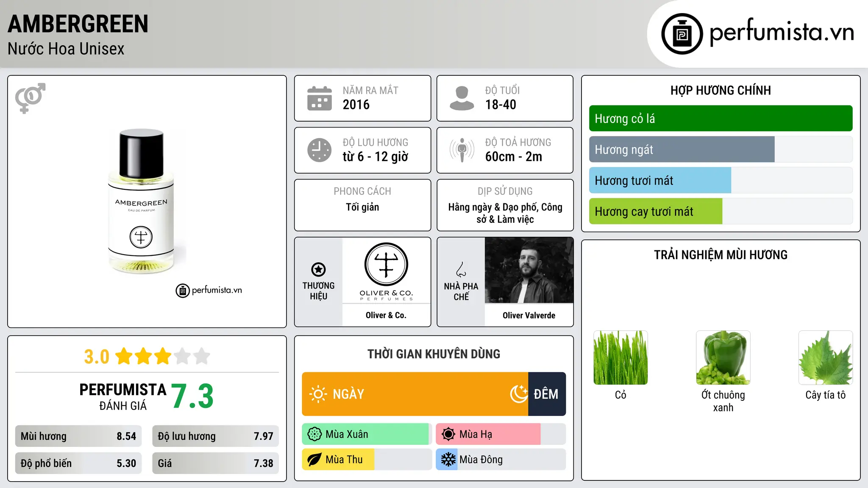Screen dimensions: 868x488
Task: Click the Mùa Hạ season bar
Action: pyautogui.click(x=501, y=434)
